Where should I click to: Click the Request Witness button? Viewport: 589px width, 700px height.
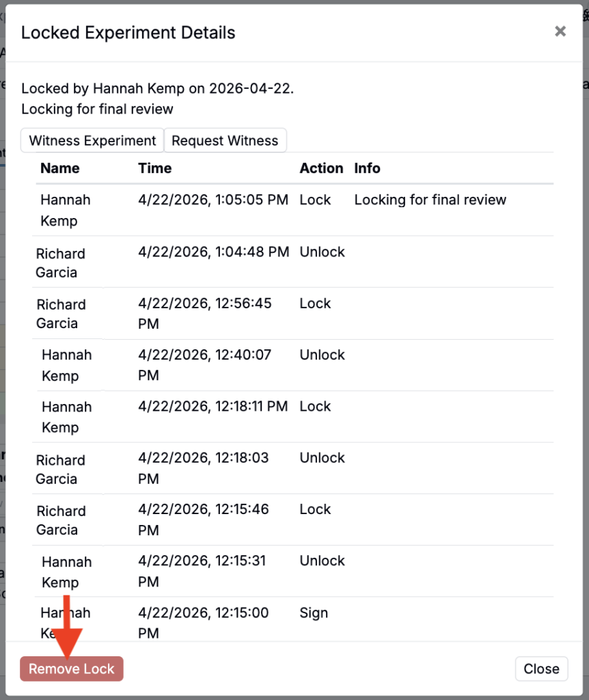point(225,141)
